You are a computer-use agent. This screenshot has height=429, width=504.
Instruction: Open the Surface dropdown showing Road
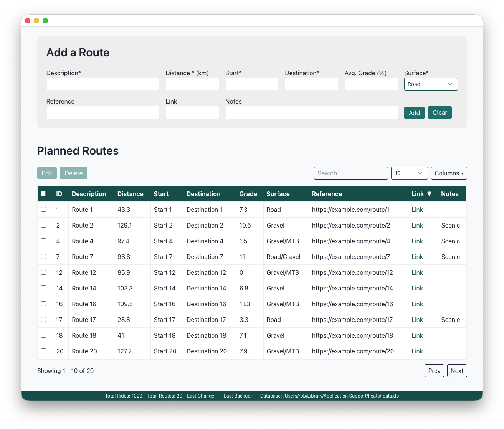(x=431, y=84)
